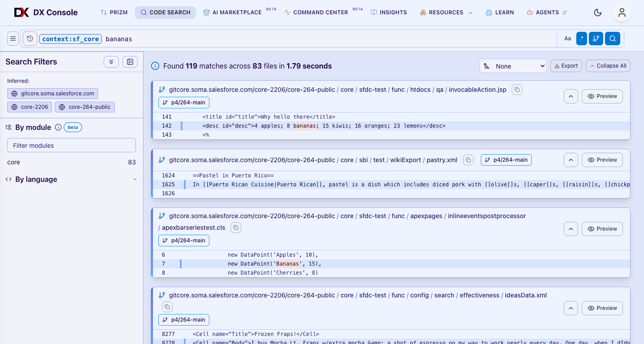This screenshot has height=344, width=644.
Task: Click the bananas search query field
Action: pyautogui.click(x=330, y=39)
